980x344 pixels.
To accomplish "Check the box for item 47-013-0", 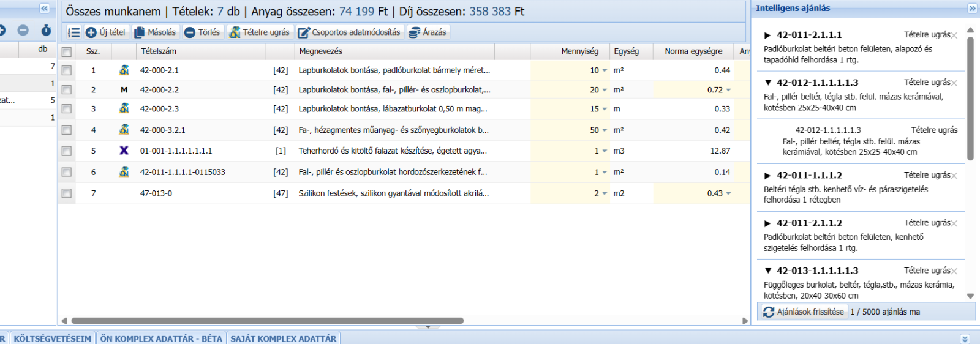I will point(67,193).
